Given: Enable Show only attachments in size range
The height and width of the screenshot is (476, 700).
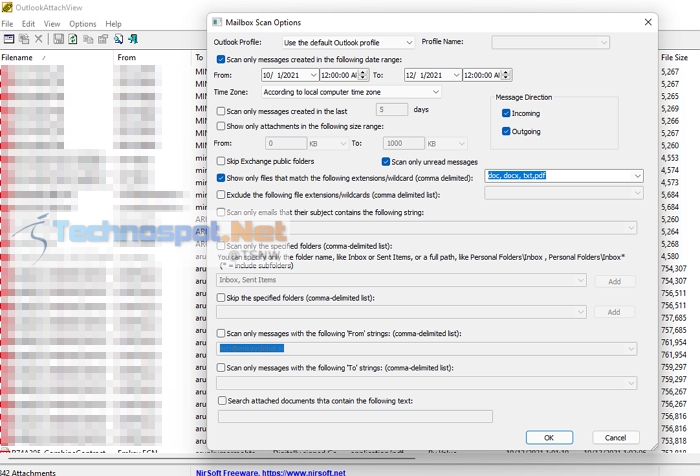Looking at the screenshot, I should click(221, 126).
